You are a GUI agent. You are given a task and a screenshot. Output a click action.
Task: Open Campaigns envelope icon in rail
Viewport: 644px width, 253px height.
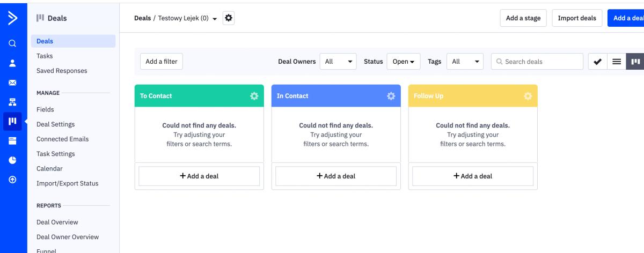click(12, 83)
